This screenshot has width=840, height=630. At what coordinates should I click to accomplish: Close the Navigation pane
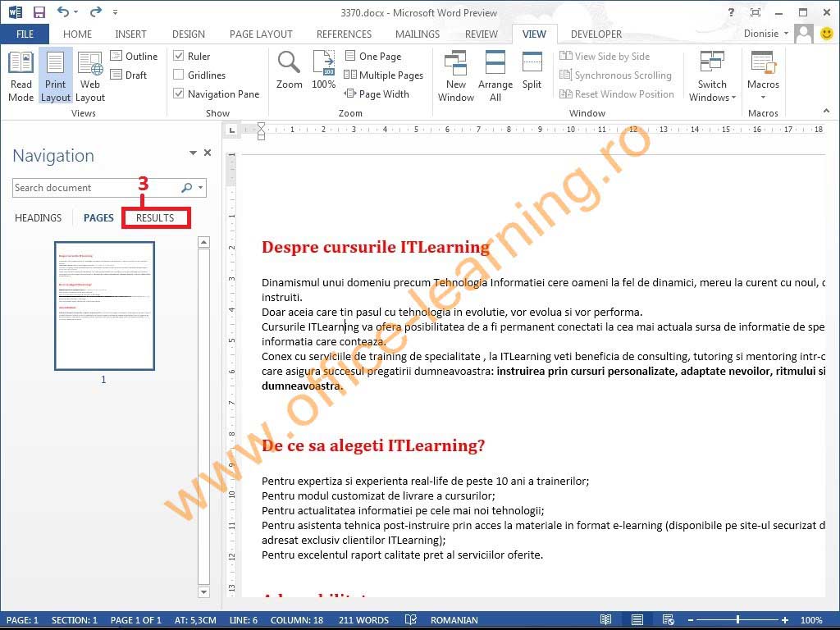tap(208, 153)
